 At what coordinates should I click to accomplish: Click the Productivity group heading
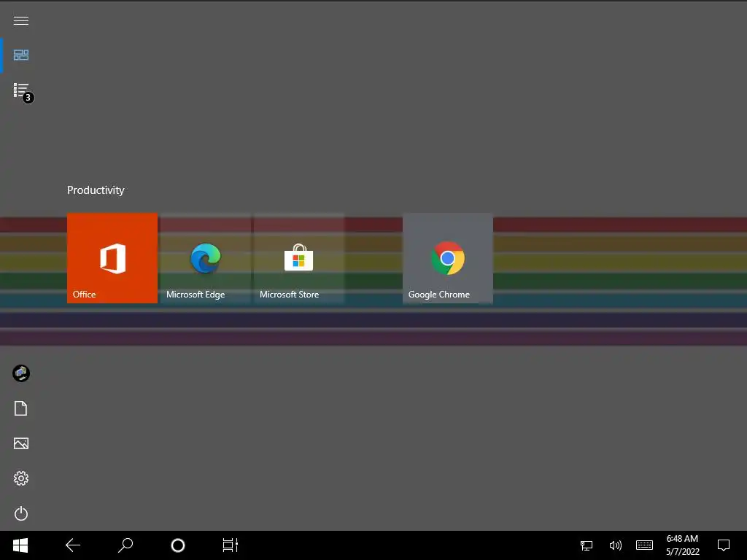96,190
